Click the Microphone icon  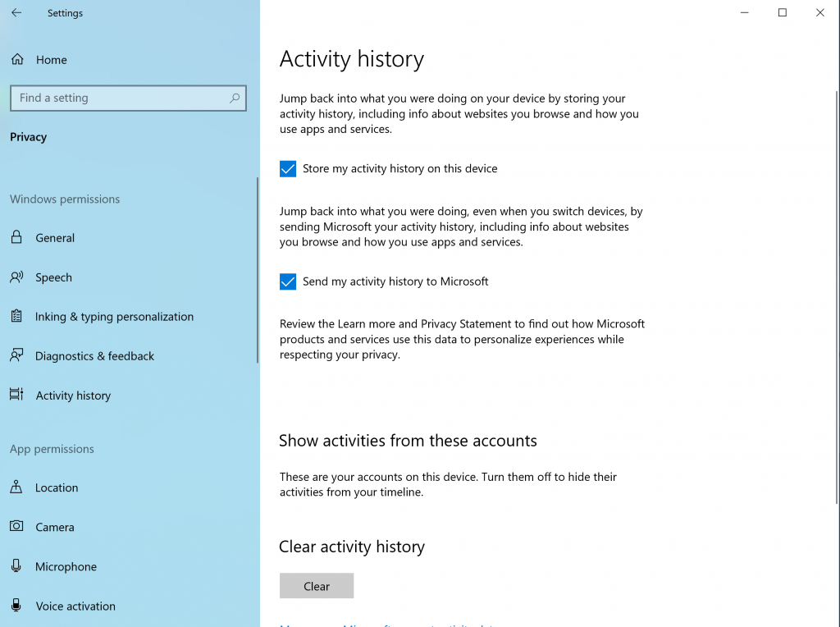point(16,566)
